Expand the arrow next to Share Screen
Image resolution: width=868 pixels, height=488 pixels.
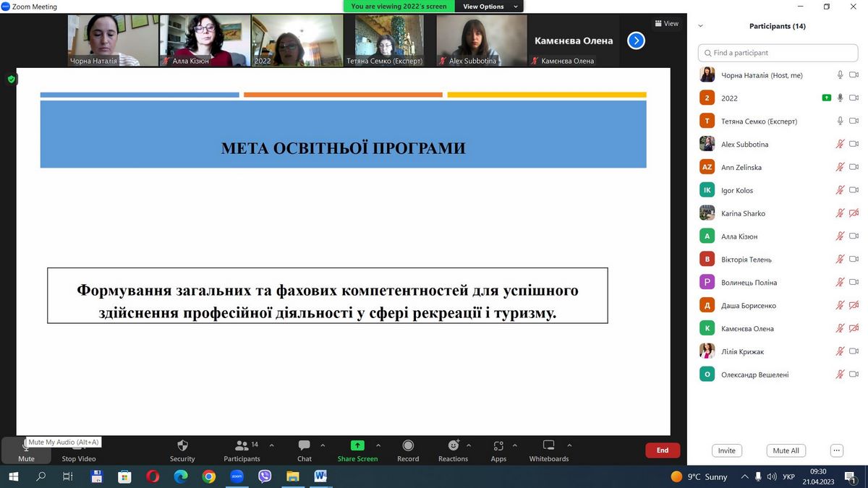pos(378,445)
